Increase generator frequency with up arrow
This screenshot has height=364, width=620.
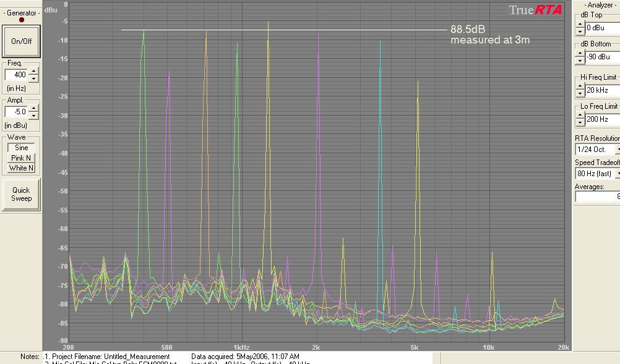[x=33, y=72]
